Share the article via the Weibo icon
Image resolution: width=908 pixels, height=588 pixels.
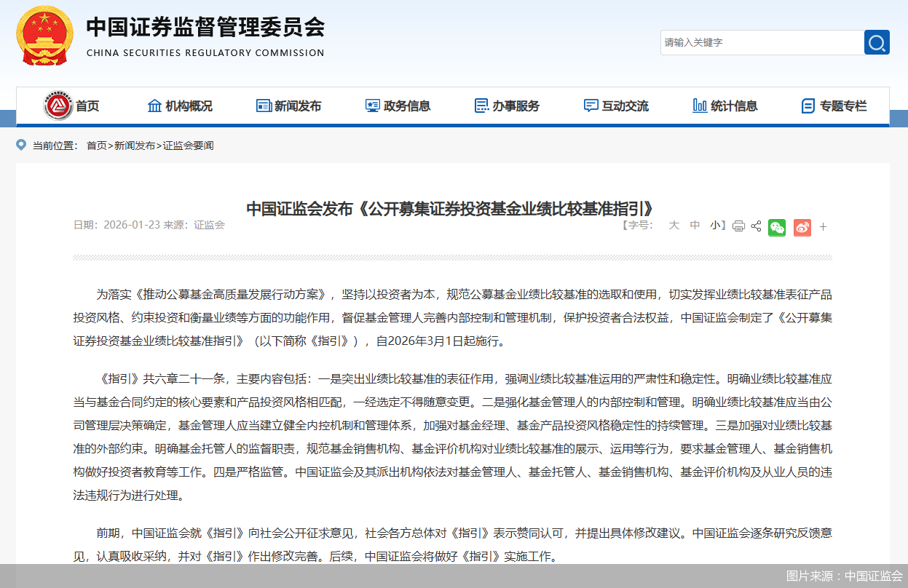coord(802,227)
